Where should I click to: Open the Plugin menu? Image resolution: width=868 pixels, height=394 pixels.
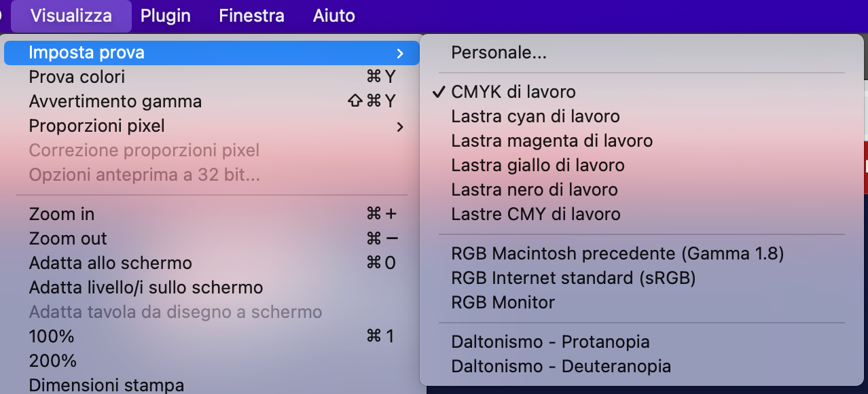pos(165,16)
